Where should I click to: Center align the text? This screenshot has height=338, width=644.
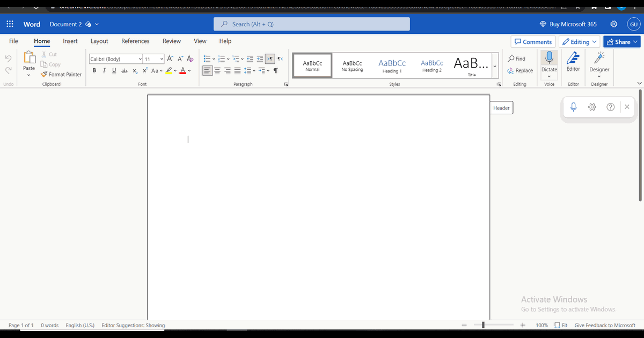(x=217, y=70)
